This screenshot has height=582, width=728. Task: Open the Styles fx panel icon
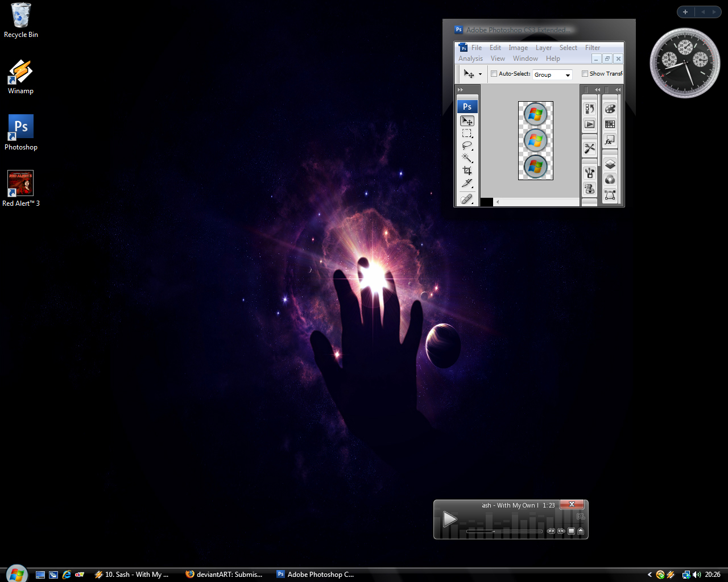pyautogui.click(x=610, y=140)
